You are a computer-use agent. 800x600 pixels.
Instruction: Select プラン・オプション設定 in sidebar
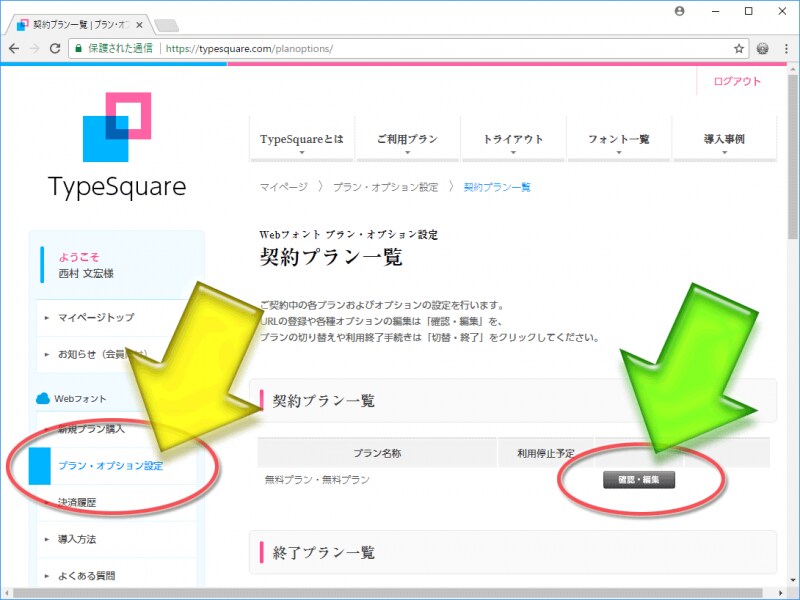(110, 466)
